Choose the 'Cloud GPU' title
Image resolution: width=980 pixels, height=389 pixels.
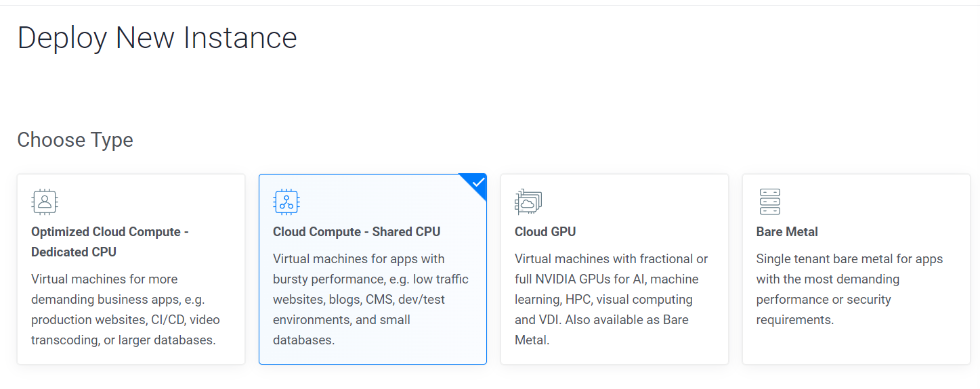pyautogui.click(x=545, y=231)
